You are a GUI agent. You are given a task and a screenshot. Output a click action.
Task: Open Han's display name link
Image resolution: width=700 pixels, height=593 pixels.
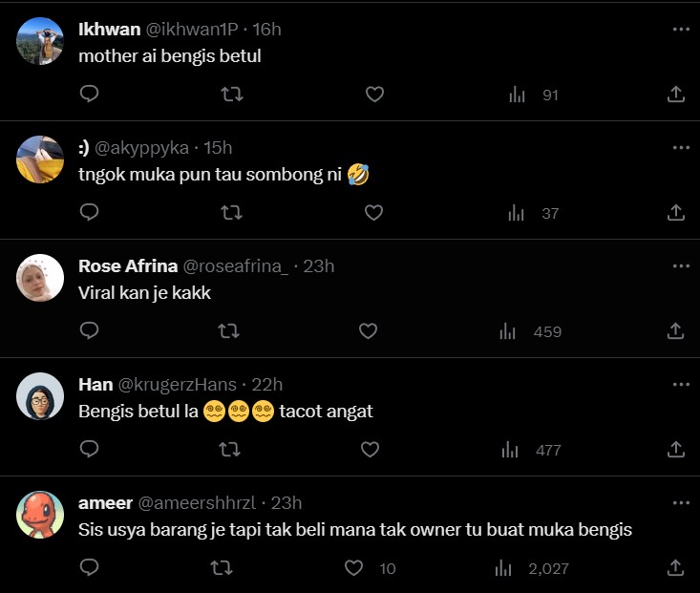(94, 384)
